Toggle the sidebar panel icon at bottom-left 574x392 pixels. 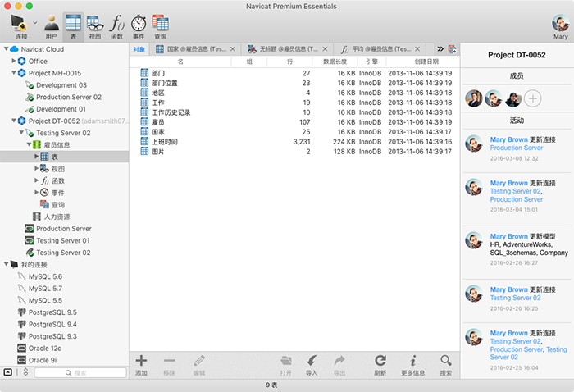pyautogui.click(x=7, y=372)
